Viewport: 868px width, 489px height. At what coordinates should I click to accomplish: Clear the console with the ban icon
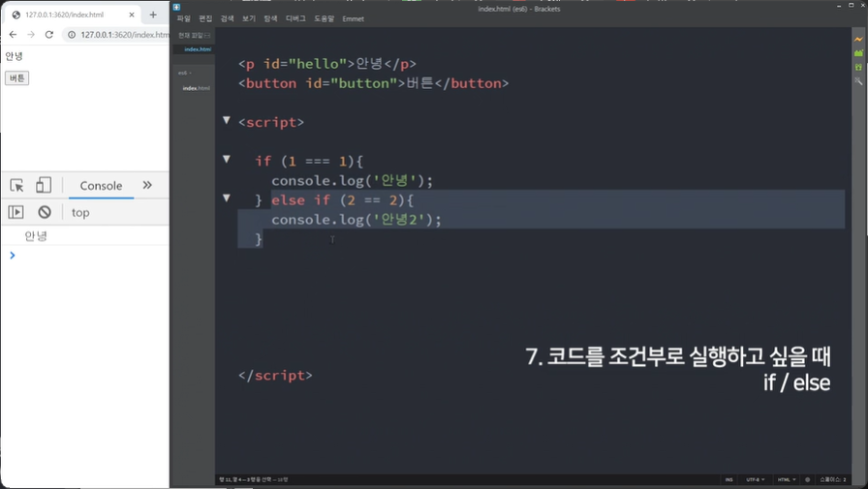click(45, 212)
